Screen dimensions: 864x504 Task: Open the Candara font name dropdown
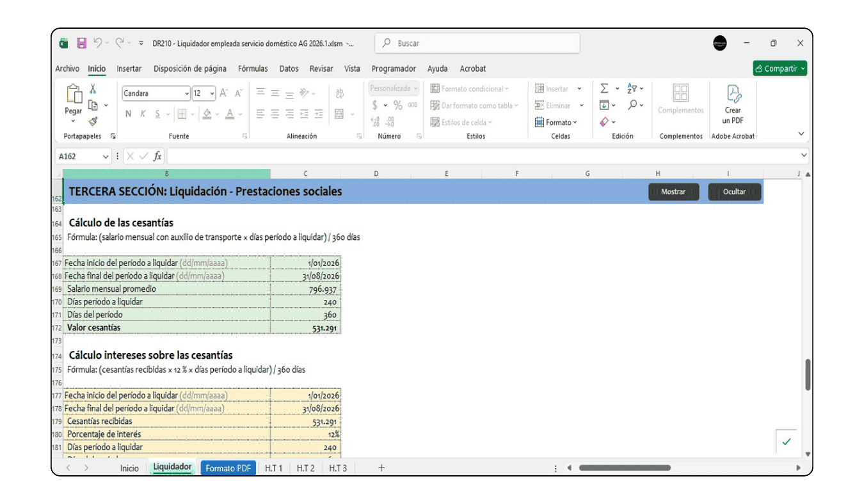click(186, 94)
